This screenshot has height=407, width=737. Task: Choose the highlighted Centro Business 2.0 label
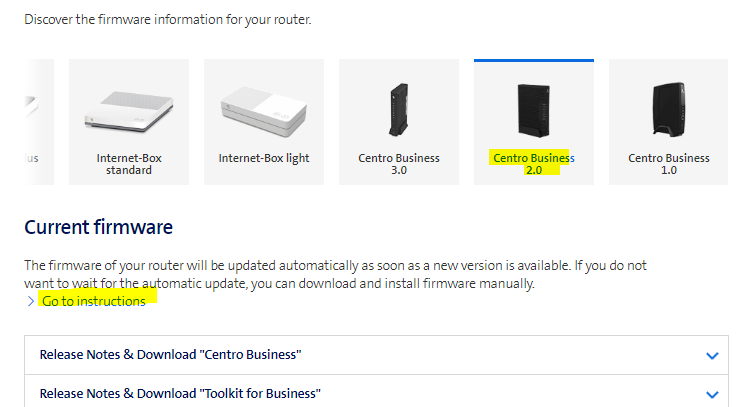[533, 164]
